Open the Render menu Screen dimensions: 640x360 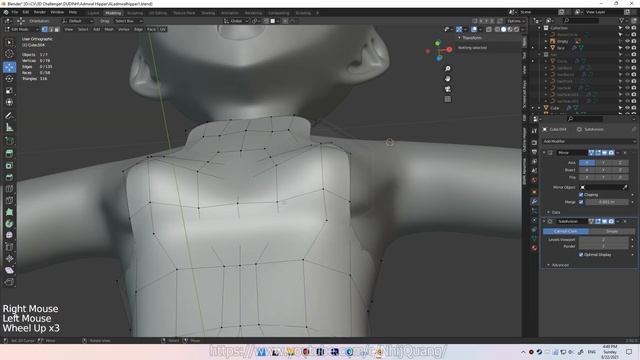point(40,12)
